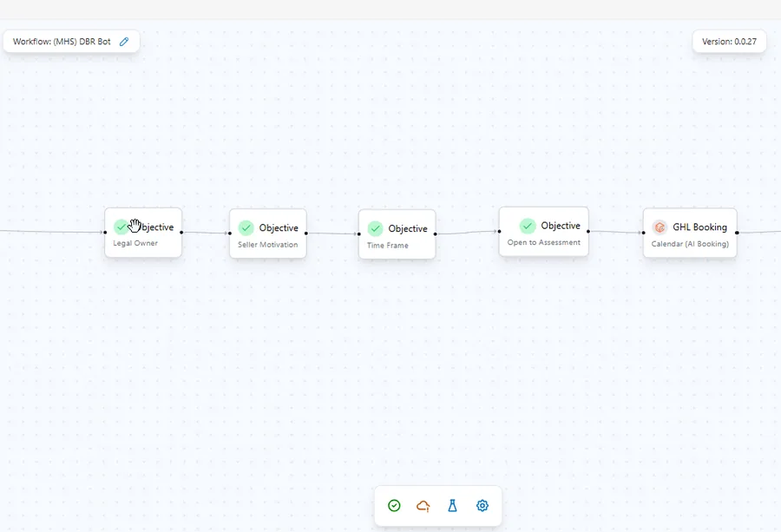
Task: Click green check icon on Seller Motivation node
Action: point(246,228)
